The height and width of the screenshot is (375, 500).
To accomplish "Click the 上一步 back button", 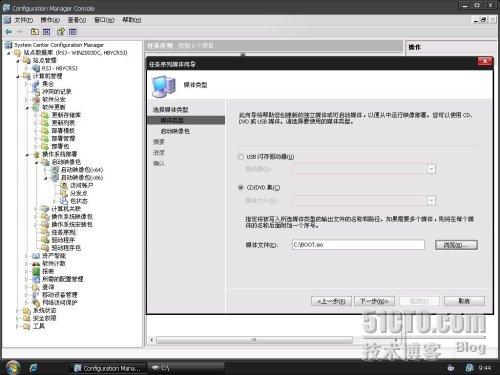I will tap(332, 301).
